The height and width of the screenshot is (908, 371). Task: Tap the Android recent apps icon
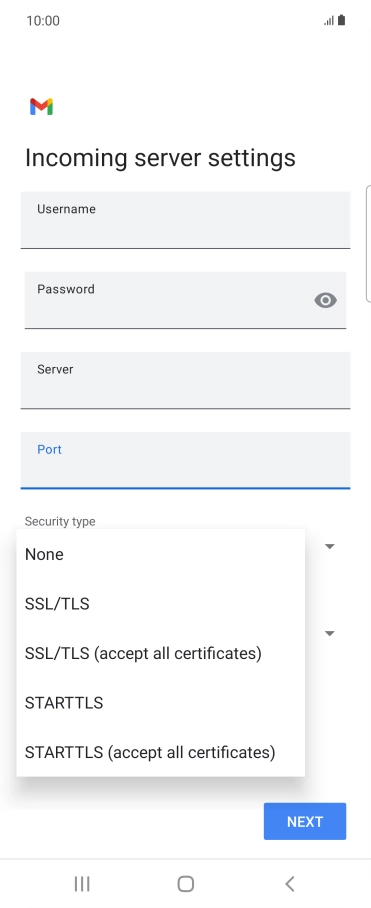(82, 884)
